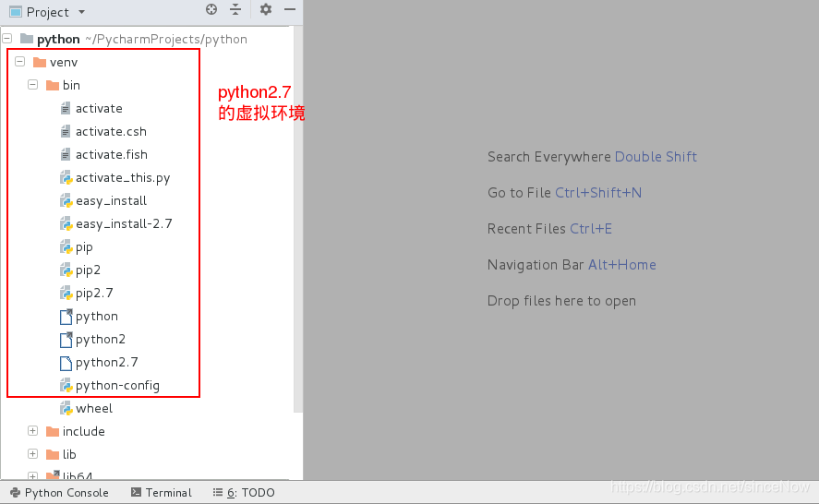Expand the lib64 folder
The width and height of the screenshot is (819, 504).
click(33, 475)
